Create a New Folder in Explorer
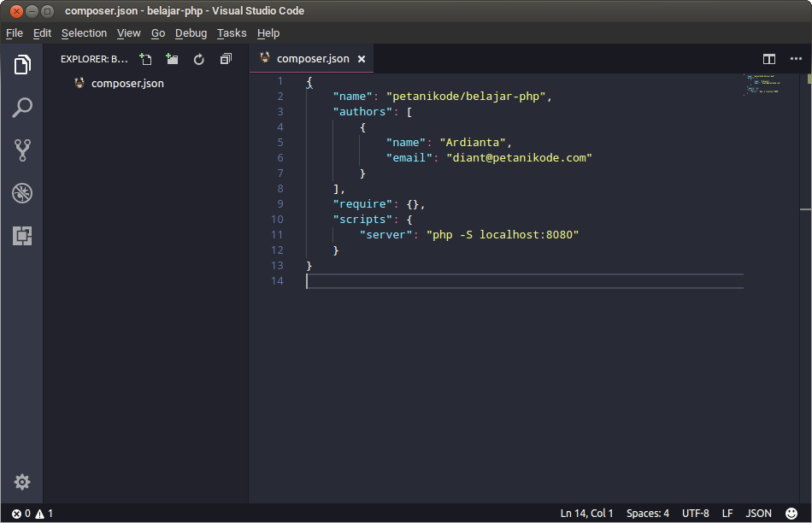812x523 pixels. 172,58
